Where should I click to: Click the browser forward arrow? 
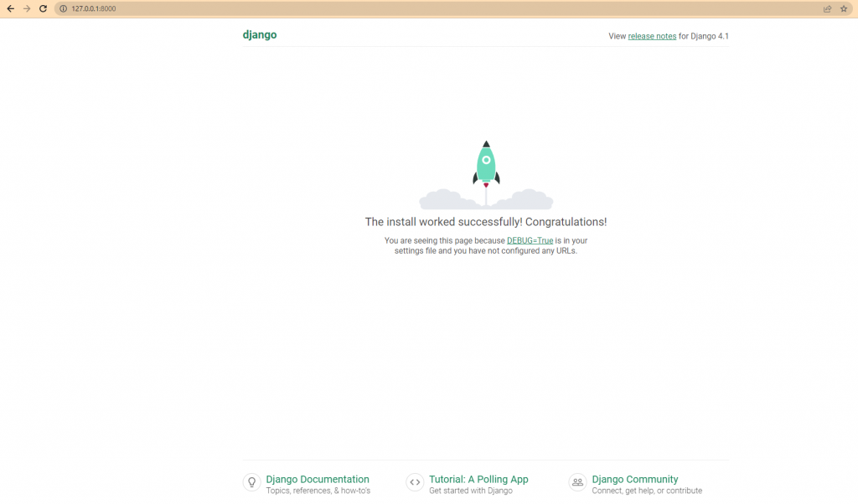[x=27, y=8]
